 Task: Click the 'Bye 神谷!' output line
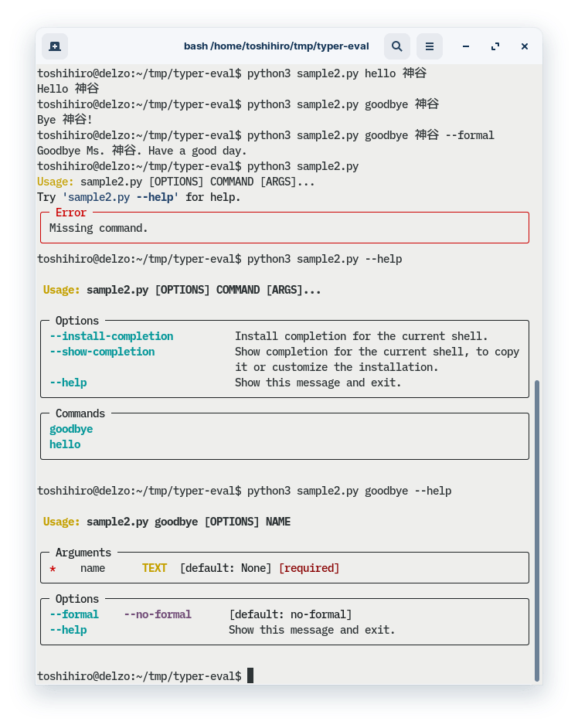[x=65, y=120]
